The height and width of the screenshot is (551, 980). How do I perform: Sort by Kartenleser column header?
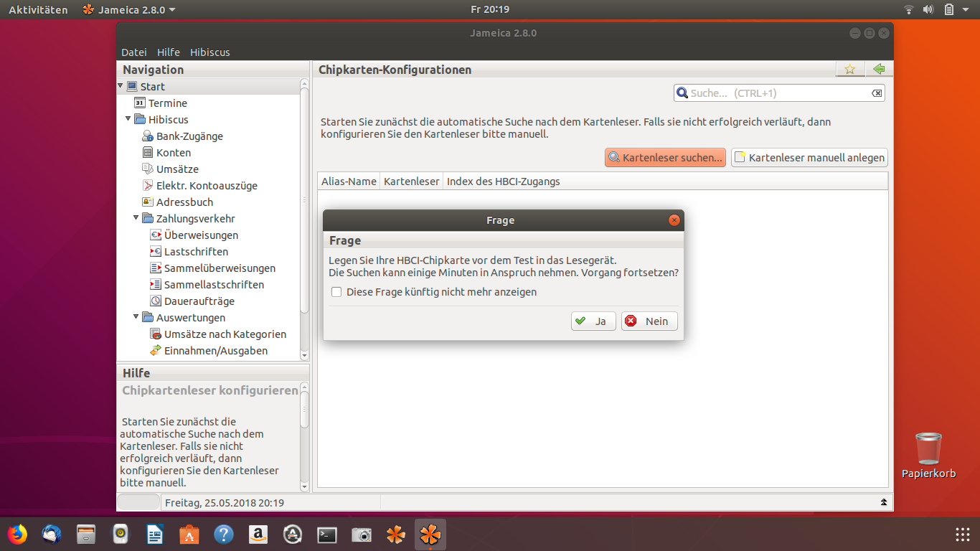[x=412, y=182]
